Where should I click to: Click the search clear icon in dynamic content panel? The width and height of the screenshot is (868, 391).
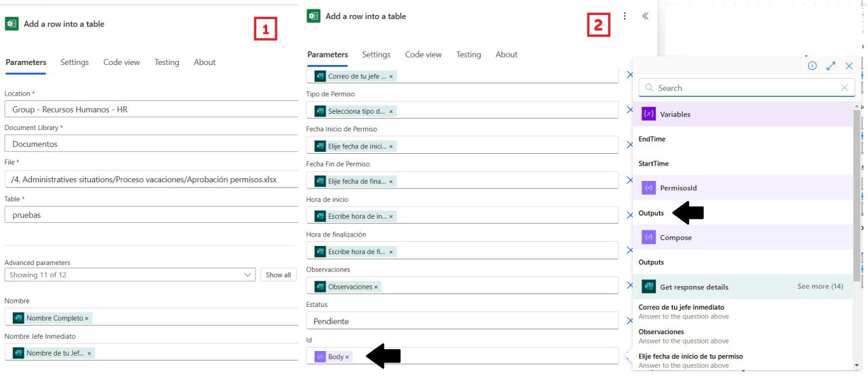click(x=844, y=87)
